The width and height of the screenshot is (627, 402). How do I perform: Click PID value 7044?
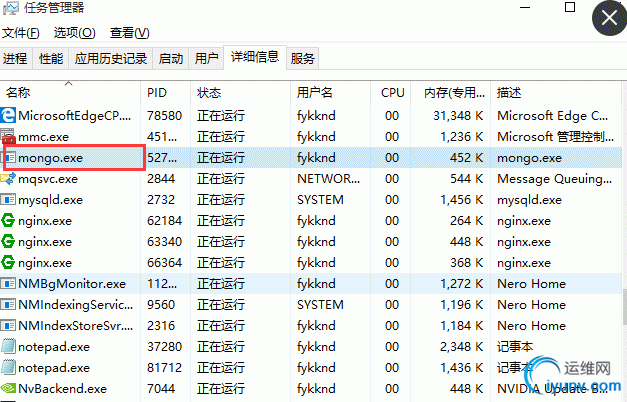click(x=161, y=388)
